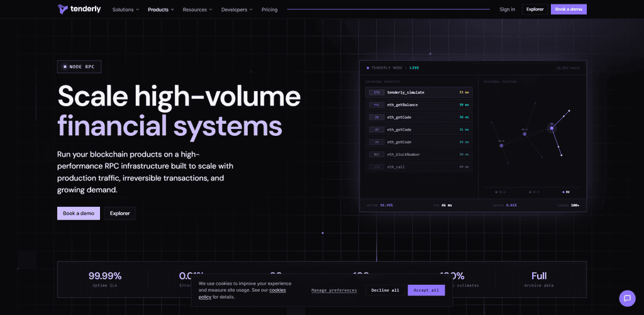This screenshot has height=315, width=644.
Task: Click Sign in link
Action: 508,9
